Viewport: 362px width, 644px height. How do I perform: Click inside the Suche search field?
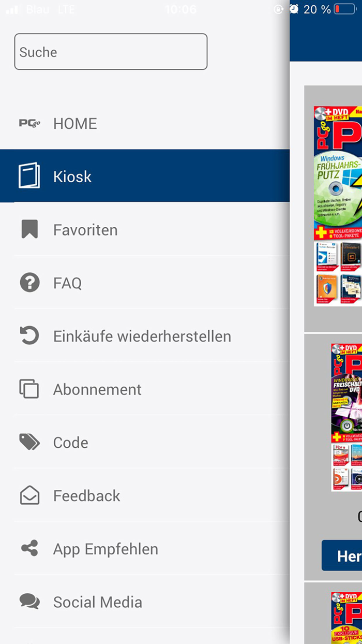coord(110,51)
